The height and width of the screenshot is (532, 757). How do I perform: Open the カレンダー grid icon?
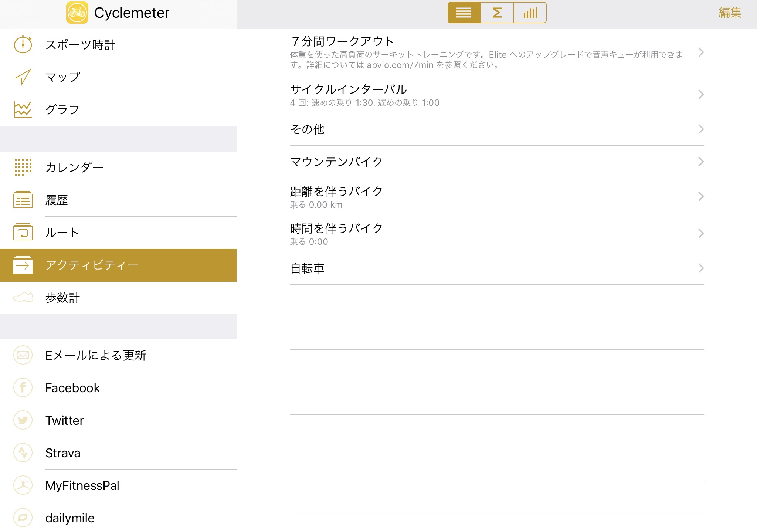click(23, 167)
